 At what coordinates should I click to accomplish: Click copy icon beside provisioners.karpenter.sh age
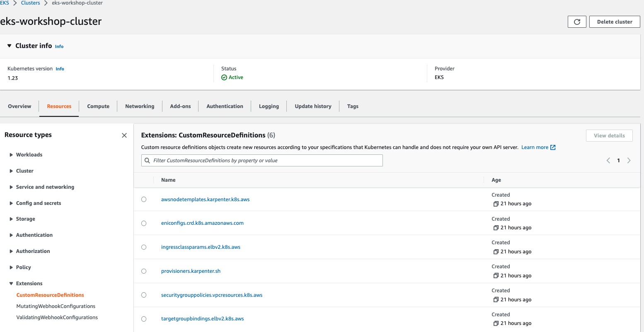[x=496, y=276]
